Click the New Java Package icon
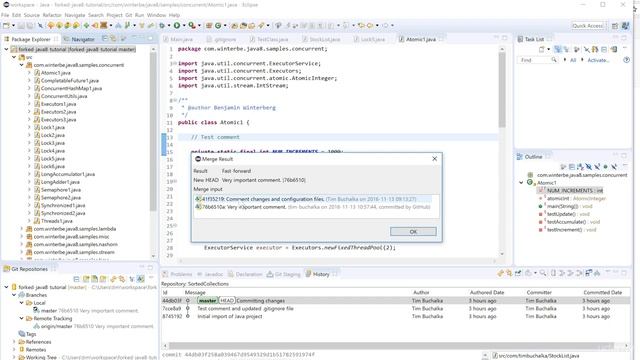 (209, 25)
